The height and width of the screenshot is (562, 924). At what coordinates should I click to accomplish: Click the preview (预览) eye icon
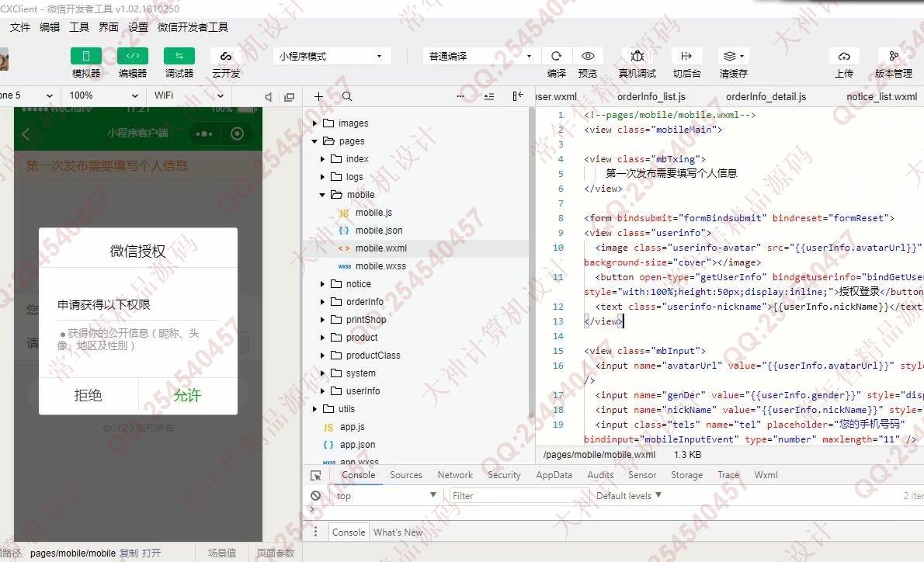pos(588,56)
